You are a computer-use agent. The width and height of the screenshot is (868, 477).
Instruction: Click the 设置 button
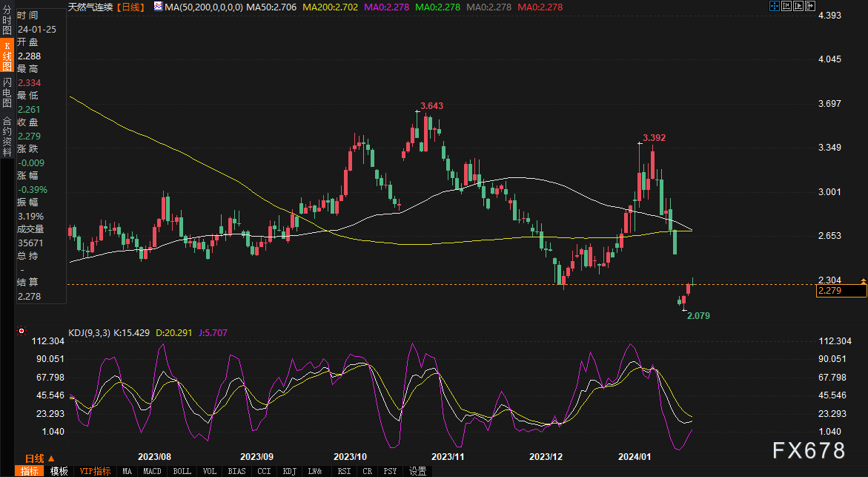[417, 471]
